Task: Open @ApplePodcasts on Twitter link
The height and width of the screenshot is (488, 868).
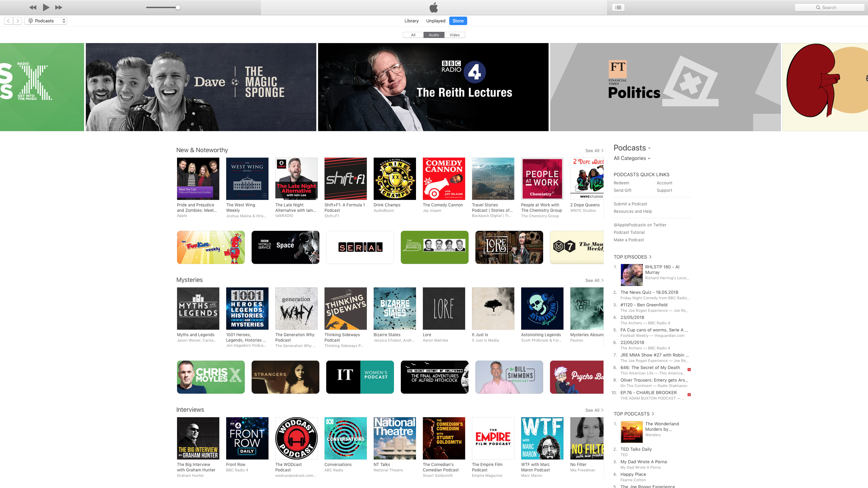Action: 640,225
